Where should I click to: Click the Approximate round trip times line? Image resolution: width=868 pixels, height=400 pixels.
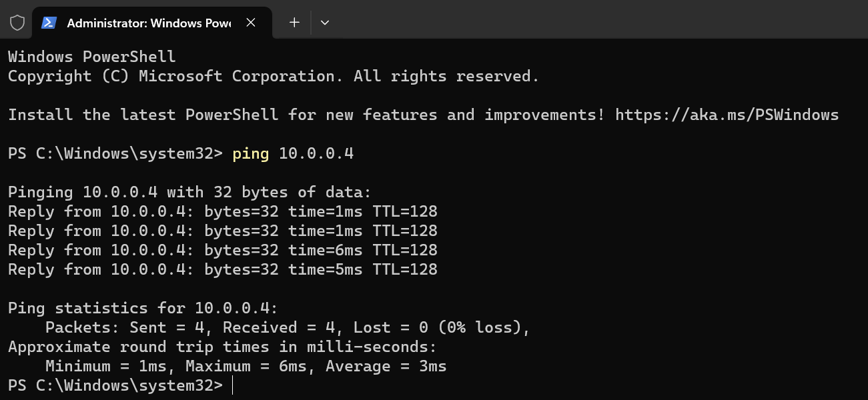222,347
